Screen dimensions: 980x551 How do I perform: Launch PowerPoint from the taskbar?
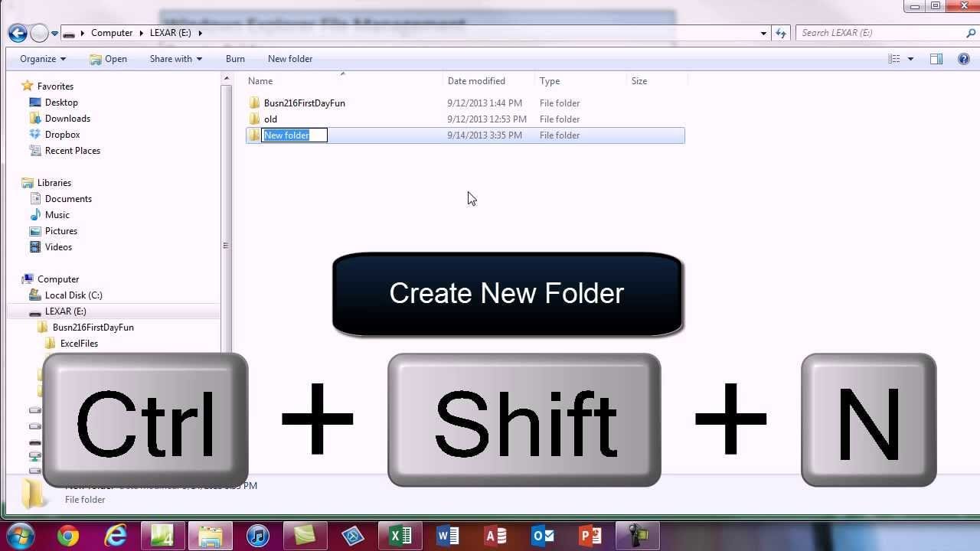[590, 536]
